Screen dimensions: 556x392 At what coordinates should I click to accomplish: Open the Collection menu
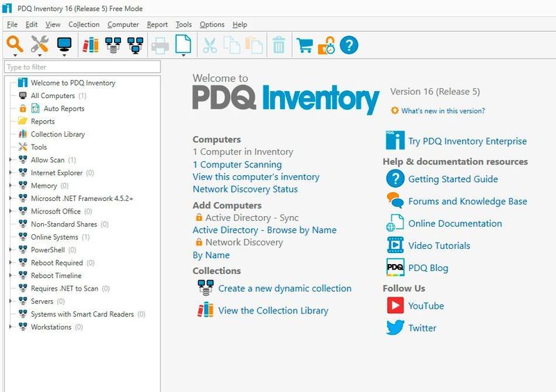(x=84, y=24)
